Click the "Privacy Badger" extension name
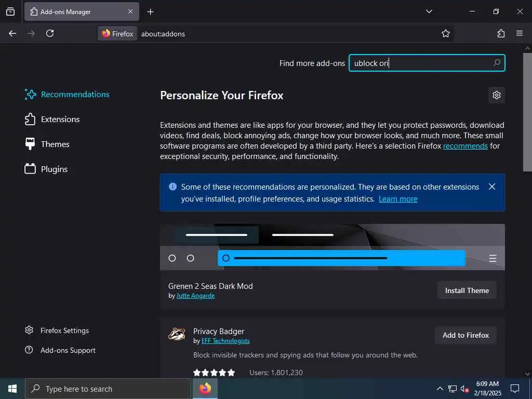The image size is (532, 399). coord(219,331)
